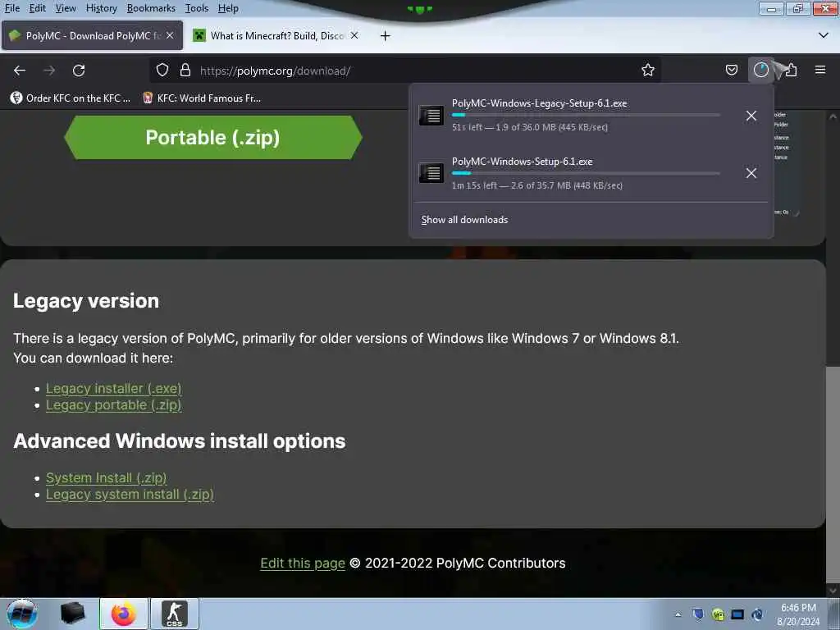The height and width of the screenshot is (630, 840).
Task: Click the site security padlock icon
Action: pyautogui.click(x=185, y=71)
